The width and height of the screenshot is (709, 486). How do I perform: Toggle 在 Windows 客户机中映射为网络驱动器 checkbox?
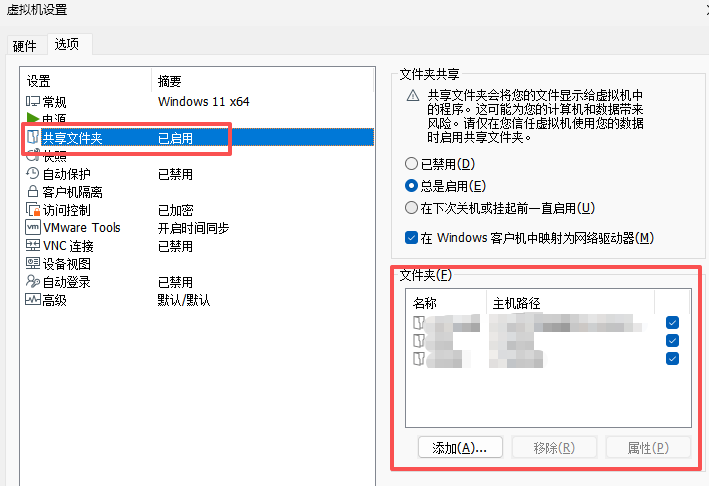coord(411,238)
